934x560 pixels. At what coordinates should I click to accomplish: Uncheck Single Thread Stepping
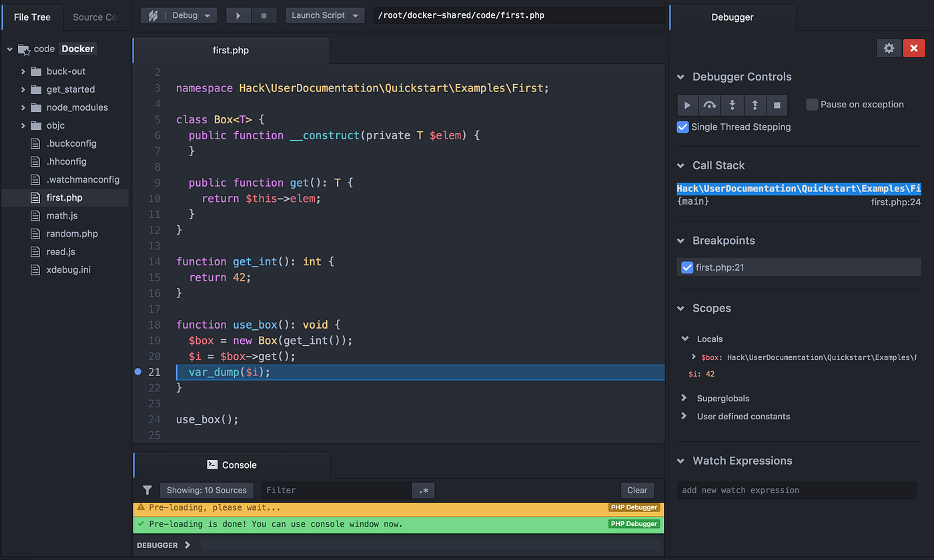682,127
